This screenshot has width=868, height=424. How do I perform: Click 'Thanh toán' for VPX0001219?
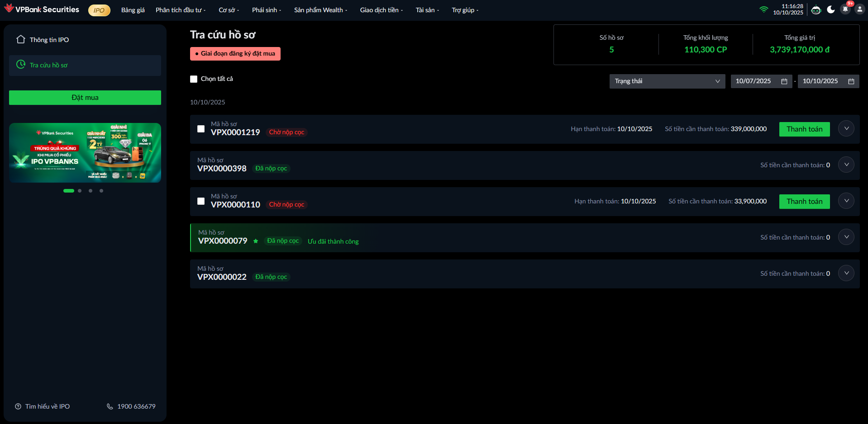pyautogui.click(x=804, y=129)
